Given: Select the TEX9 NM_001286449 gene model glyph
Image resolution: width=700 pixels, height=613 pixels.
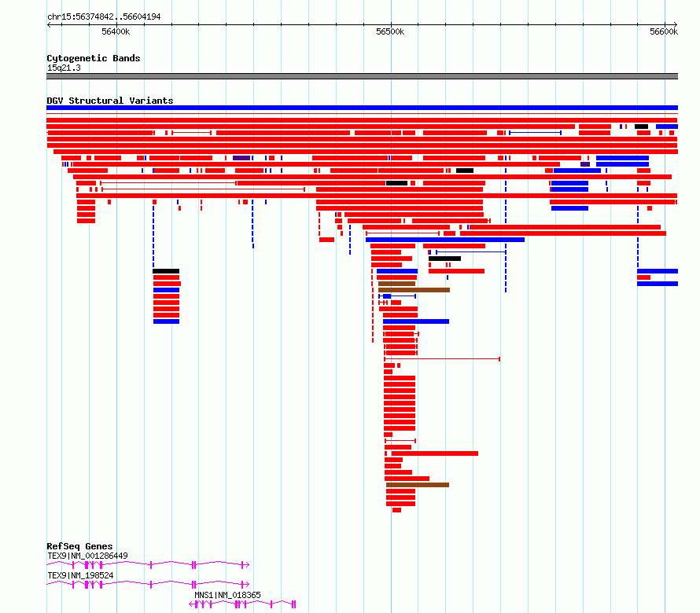Looking at the screenshot, I should click(x=148, y=565).
